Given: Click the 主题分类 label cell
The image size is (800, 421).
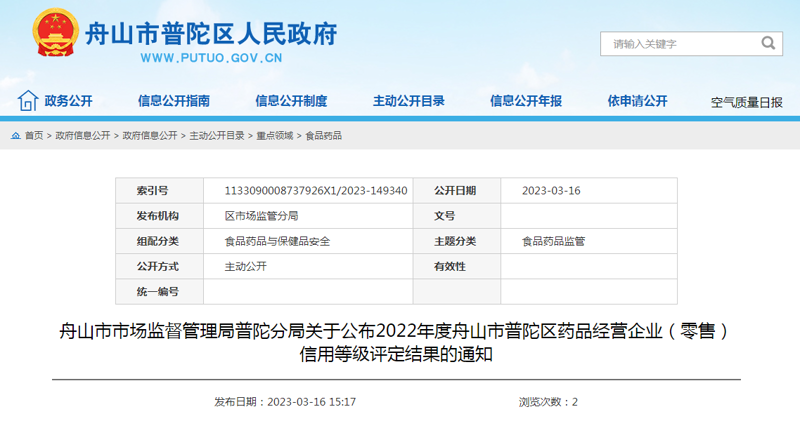Looking at the screenshot, I should pos(457,241).
